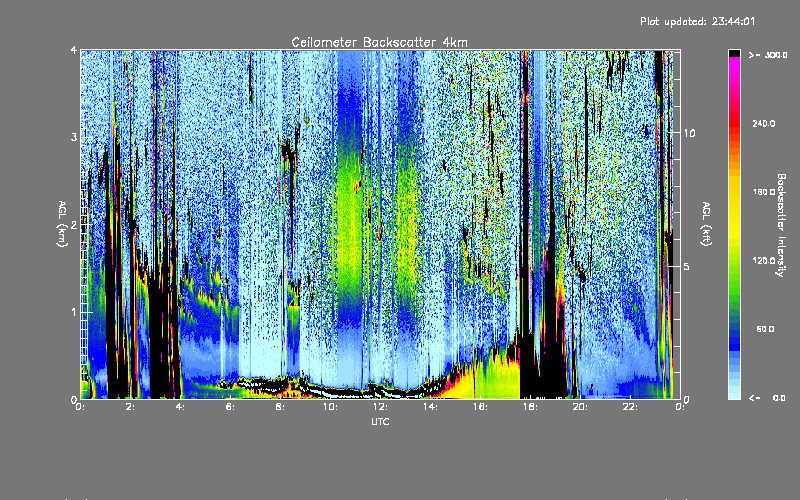Select the "3" tick on the km axis
The width and height of the screenshot is (800, 500).
tap(74, 137)
